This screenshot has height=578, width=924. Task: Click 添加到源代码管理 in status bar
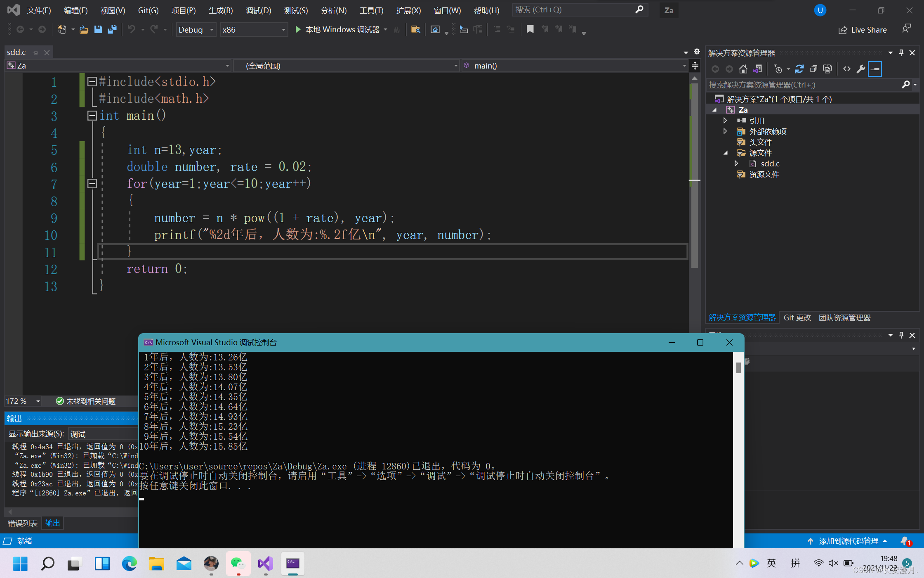848,541
